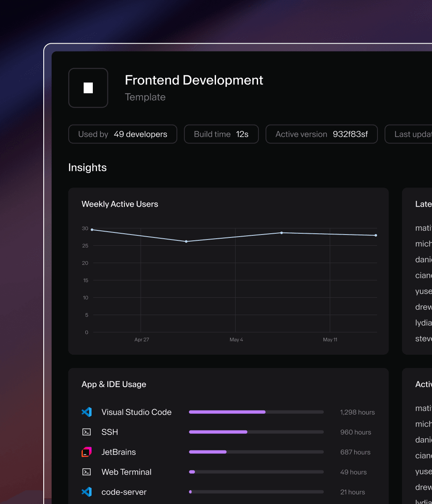Image resolution: width=432 pixels, height=504 pixels.
Task: Click the JetBrains logo icon
Action: pyautogui.click(x=87, y=452)
